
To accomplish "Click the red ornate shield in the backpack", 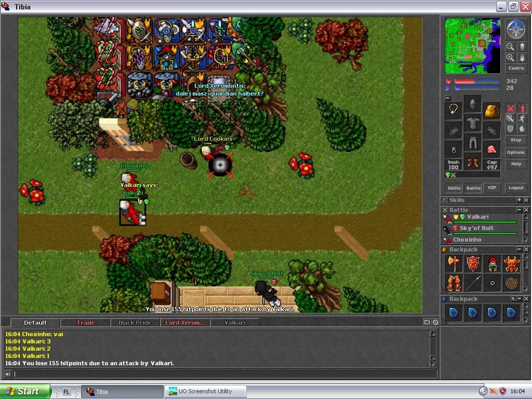I will point(473,263).
